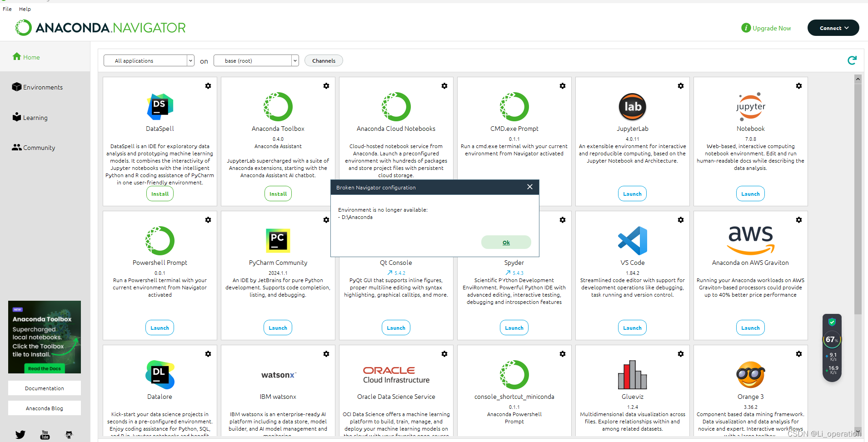The width and height of the screenshot is (868, 442).
Task: Open the Documentation link button
Action: coord(45,388)
